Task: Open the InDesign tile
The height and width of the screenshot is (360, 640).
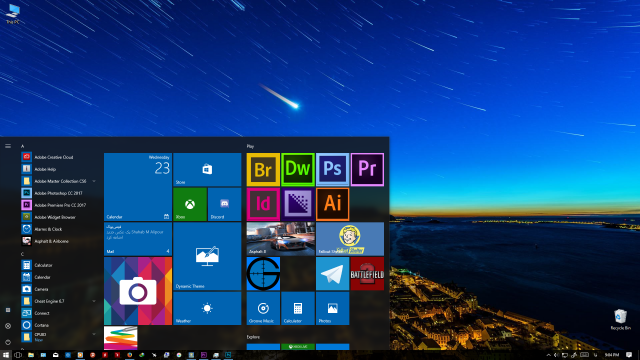Action: point(263,204)
